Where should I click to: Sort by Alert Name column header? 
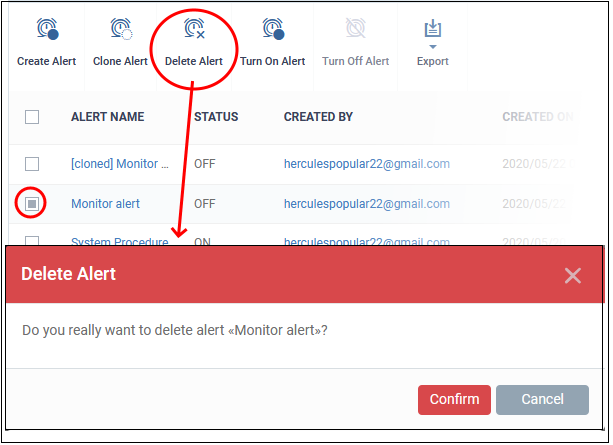(x=107, y=117)
